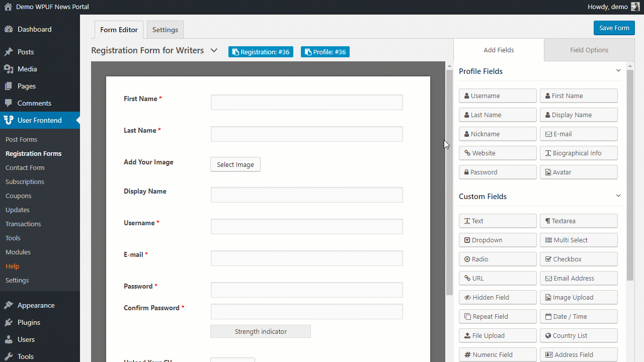Add the Display Name profile field
Screen dimensions: 644x362
579,115
